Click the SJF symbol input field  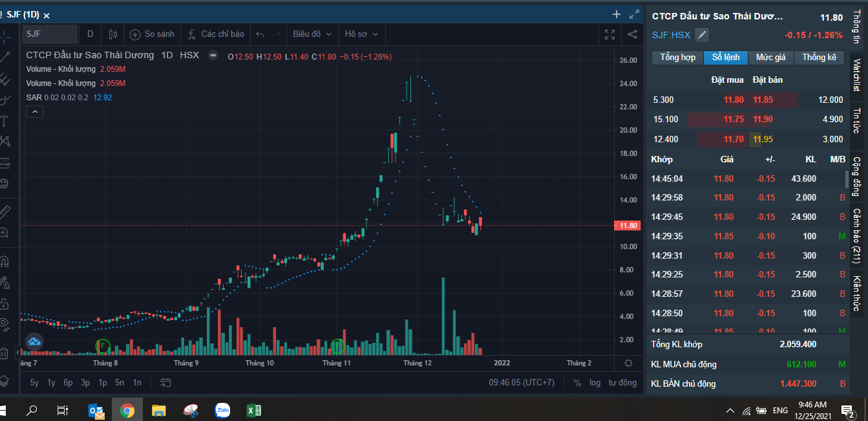click(x=50, y=34)
